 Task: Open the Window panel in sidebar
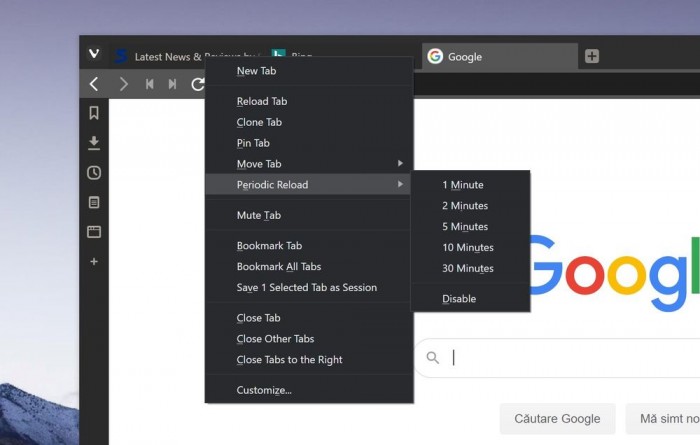tap(94, 232)
